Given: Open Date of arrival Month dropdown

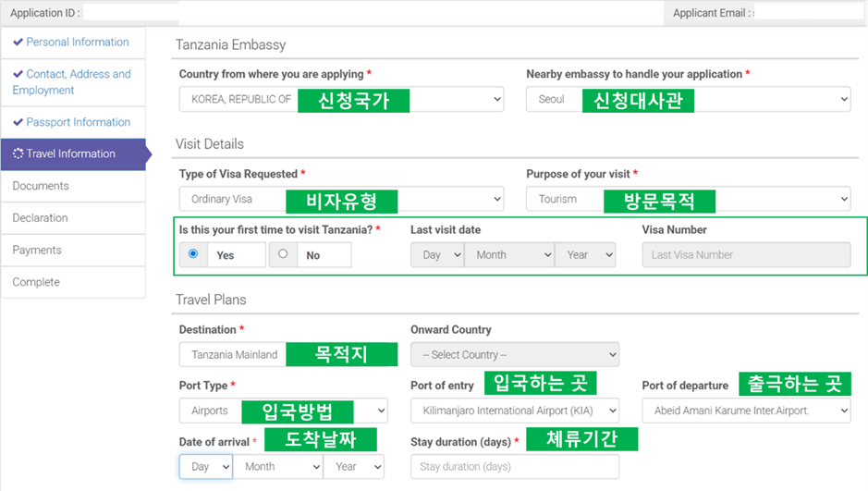Looking at the screenshot, I should (x=278, y=467).
